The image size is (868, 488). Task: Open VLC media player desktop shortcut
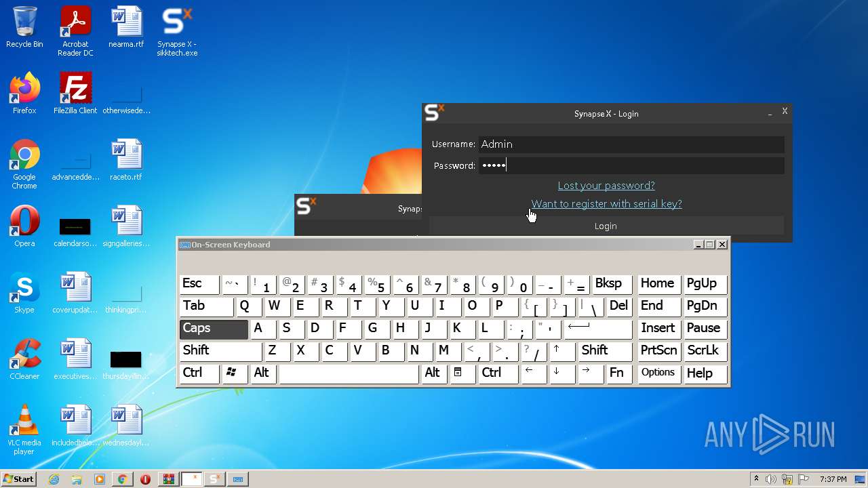click(24, 430)
